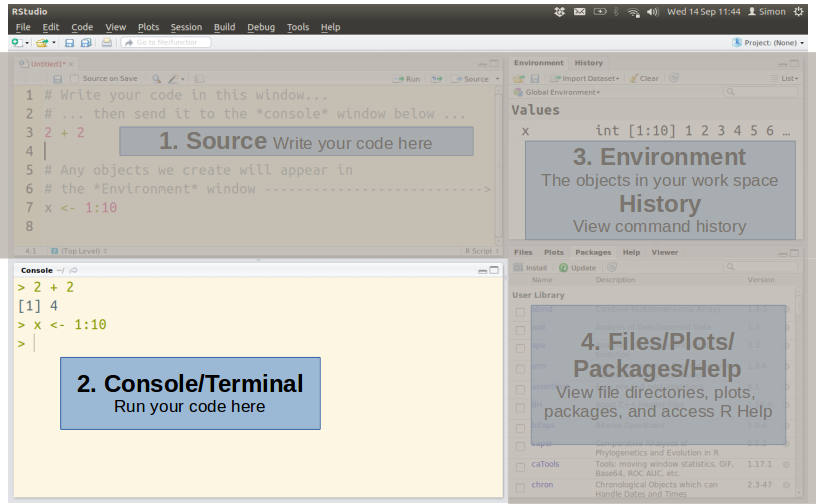The width and height of the screenshot is (816, 504).
Task: Click the Save workspace icon in Environment
Action: pyautogui.click(x=534, y=78)
